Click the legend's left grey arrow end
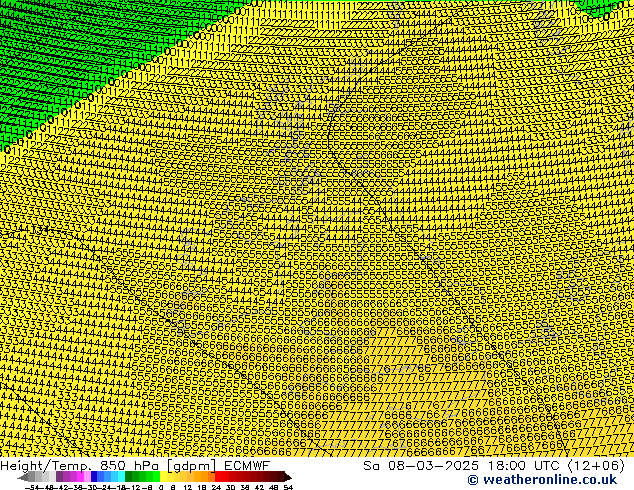The image size is (634, 490). tap(23, 477)
